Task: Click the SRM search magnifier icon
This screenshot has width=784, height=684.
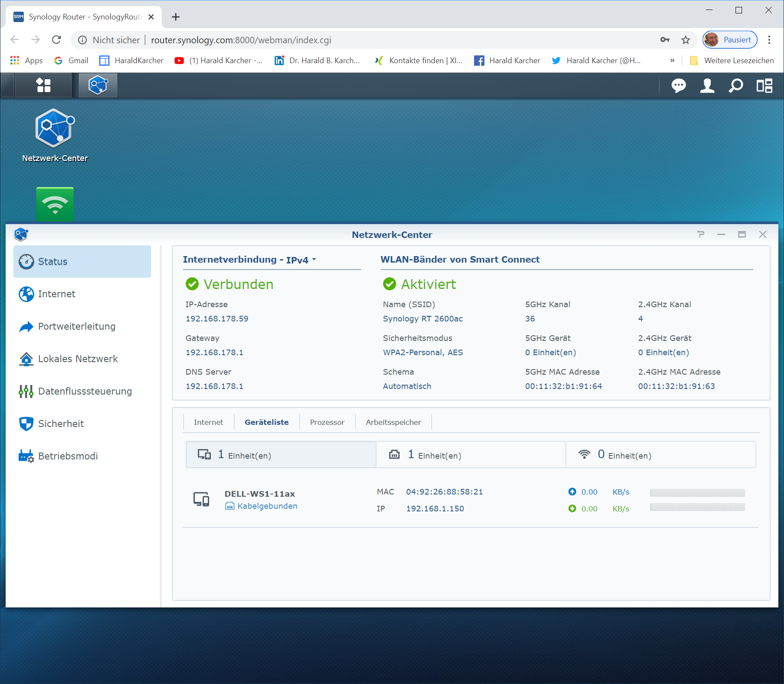Action: 736,86
